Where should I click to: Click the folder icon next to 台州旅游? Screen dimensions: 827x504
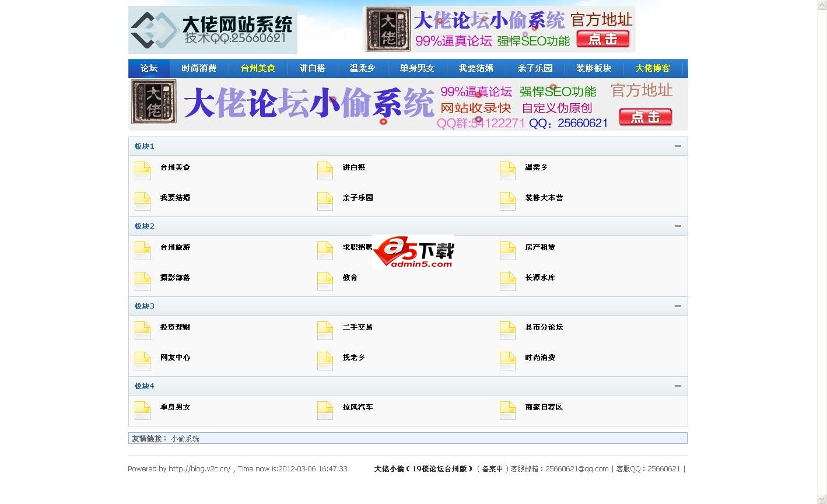pos(142,250)
